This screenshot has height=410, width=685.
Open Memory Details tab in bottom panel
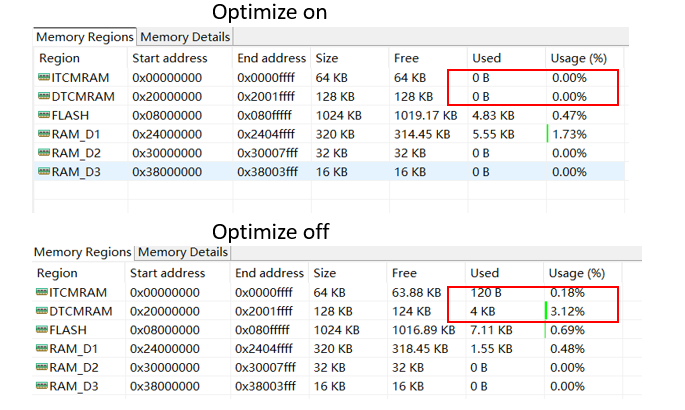[x=183, y=252]
